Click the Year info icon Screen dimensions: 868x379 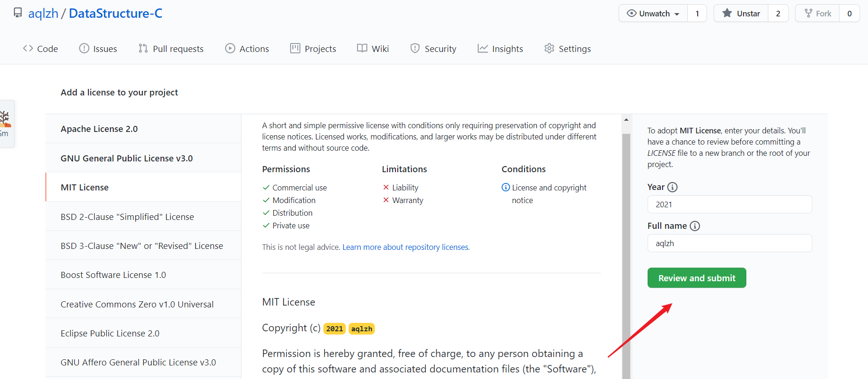pyautogui.click(x=672, y=187)
